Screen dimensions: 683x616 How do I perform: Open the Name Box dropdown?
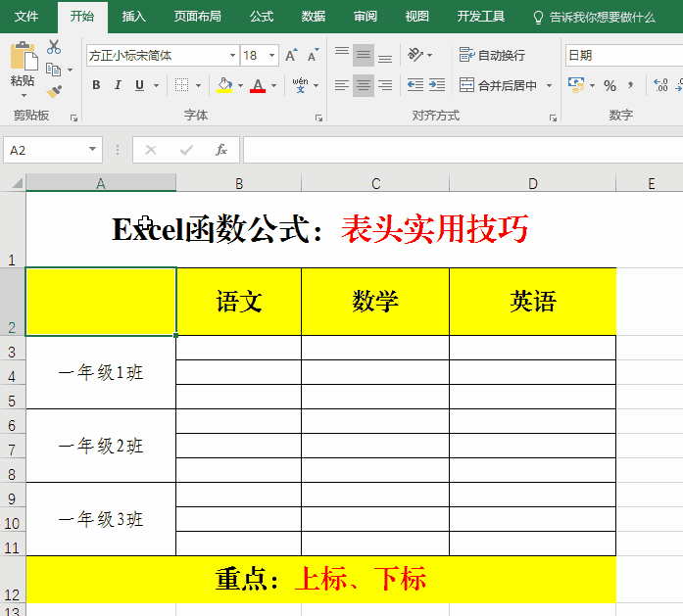tap(92, 149)
